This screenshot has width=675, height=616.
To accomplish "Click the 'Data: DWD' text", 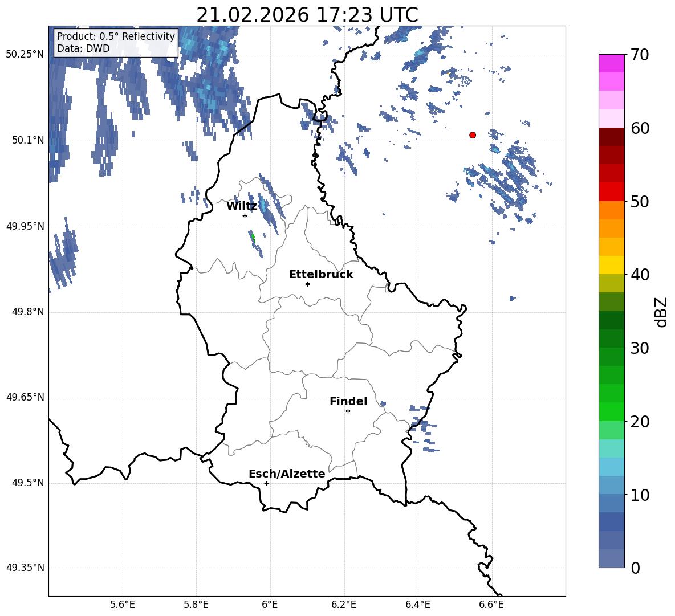I will pos(83,48).
